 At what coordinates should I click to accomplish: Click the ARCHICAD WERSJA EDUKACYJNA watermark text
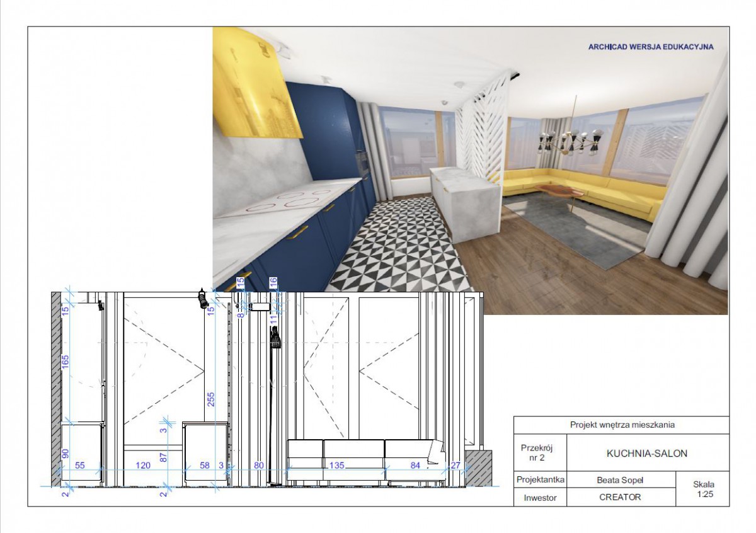point(650,47)
